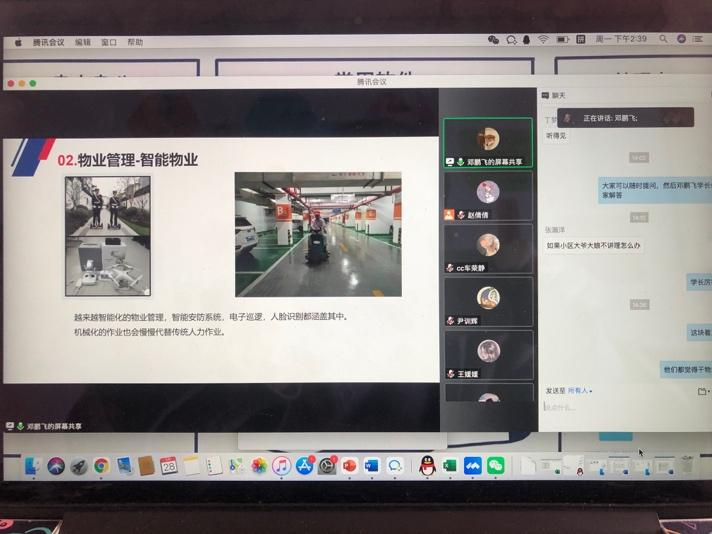Click 邓鹏飞's screen-share participant tile

[488, 142]
